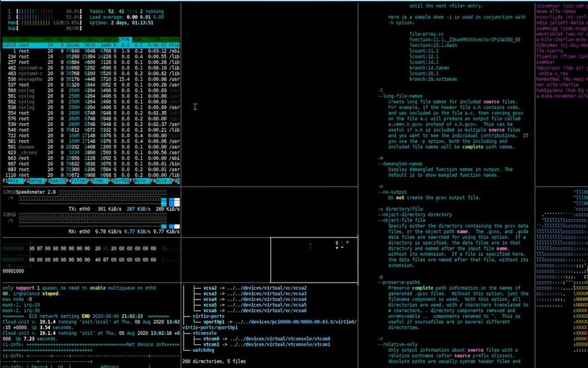588x368 pixels.
Task: Quit htop using the F10 control
Action: click(x=183, y=181)
